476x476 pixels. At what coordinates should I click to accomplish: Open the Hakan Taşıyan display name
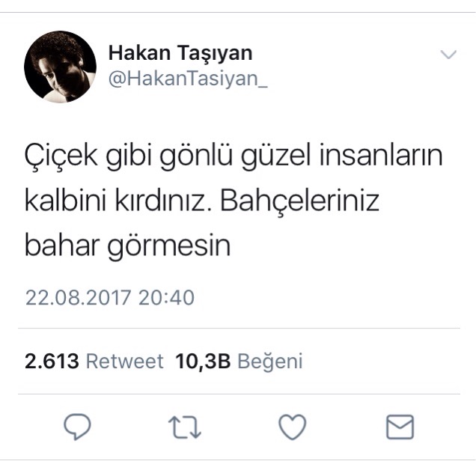click(x=180, y=53)
